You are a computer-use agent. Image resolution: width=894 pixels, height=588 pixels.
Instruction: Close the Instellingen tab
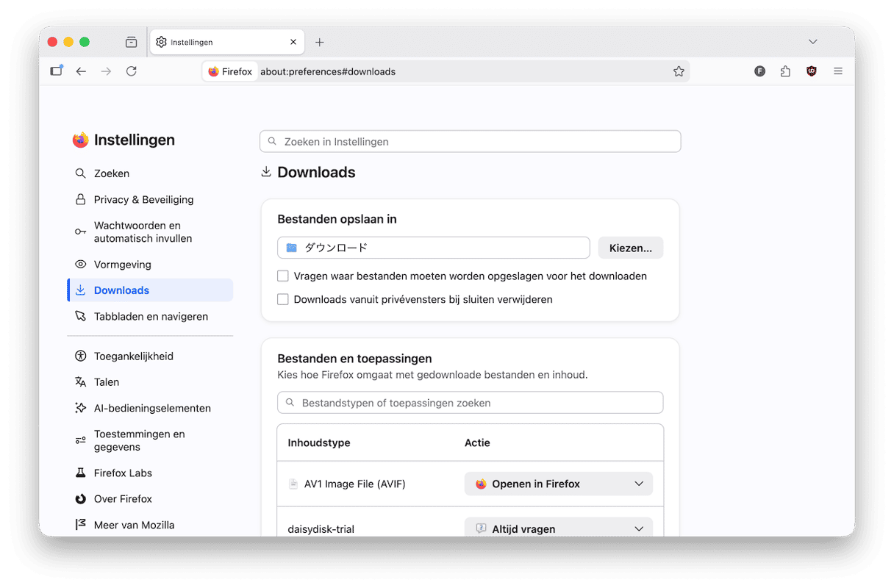pos(293,42)
